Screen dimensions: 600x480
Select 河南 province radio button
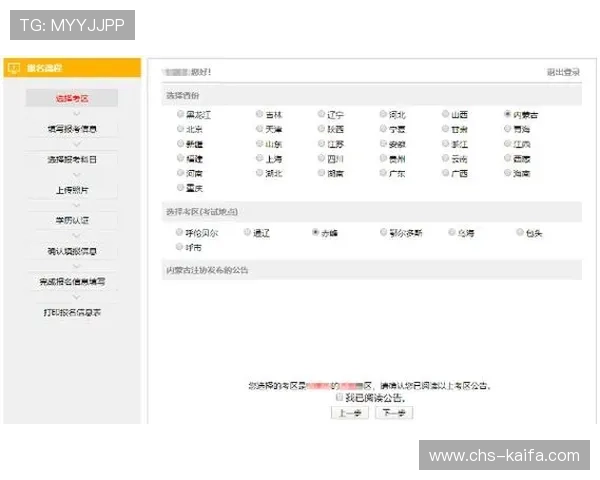[x=180, y=173]
